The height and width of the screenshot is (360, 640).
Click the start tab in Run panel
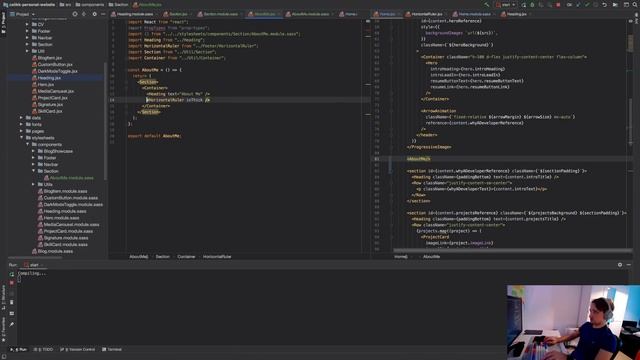click(33, 265)
